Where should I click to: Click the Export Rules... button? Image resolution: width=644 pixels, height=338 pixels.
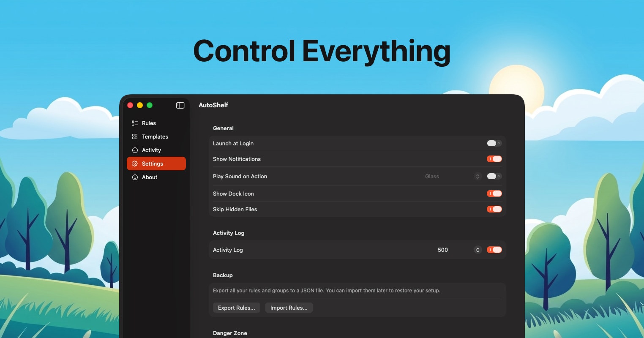237,308
